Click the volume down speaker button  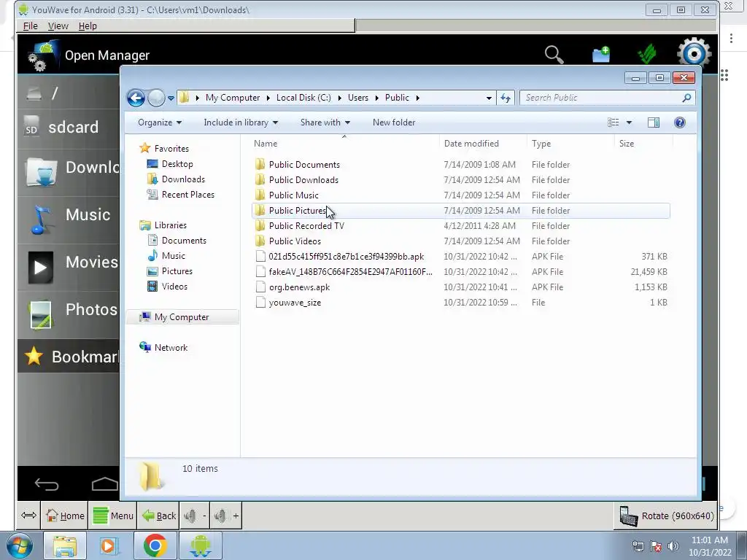coord(194,516)
